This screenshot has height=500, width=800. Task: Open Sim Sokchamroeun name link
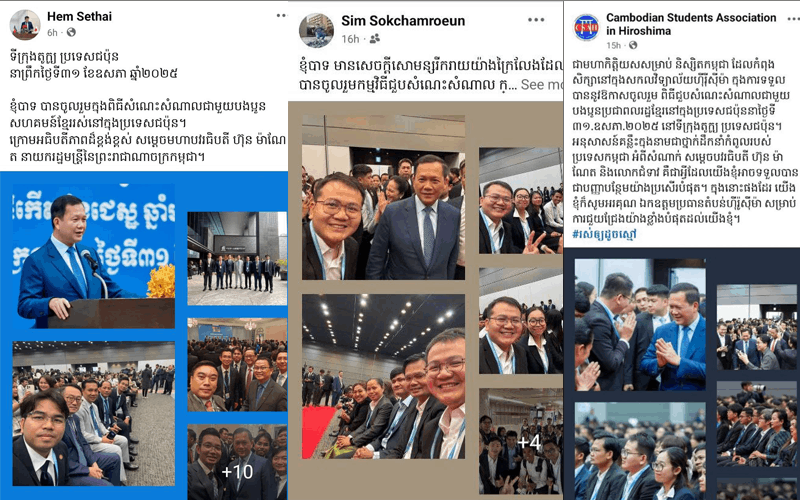pyautogui.click(x=403, y=21)
